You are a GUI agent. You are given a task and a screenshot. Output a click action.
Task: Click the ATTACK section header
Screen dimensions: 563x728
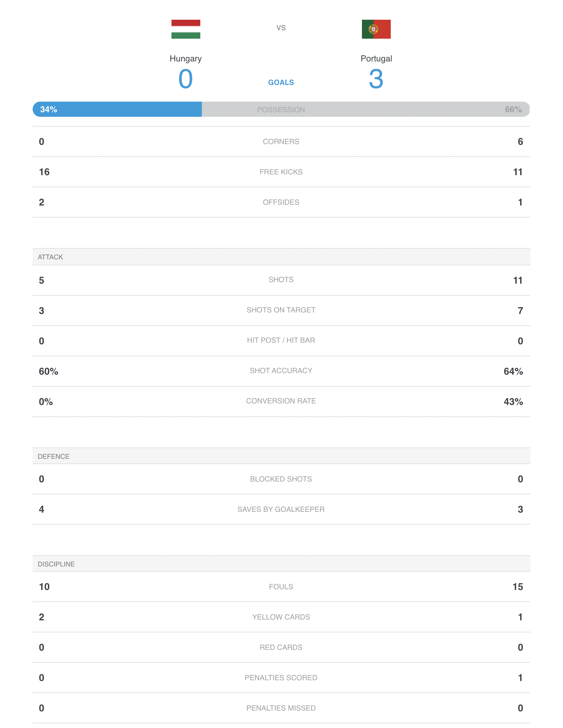click(x=281, y=257)
